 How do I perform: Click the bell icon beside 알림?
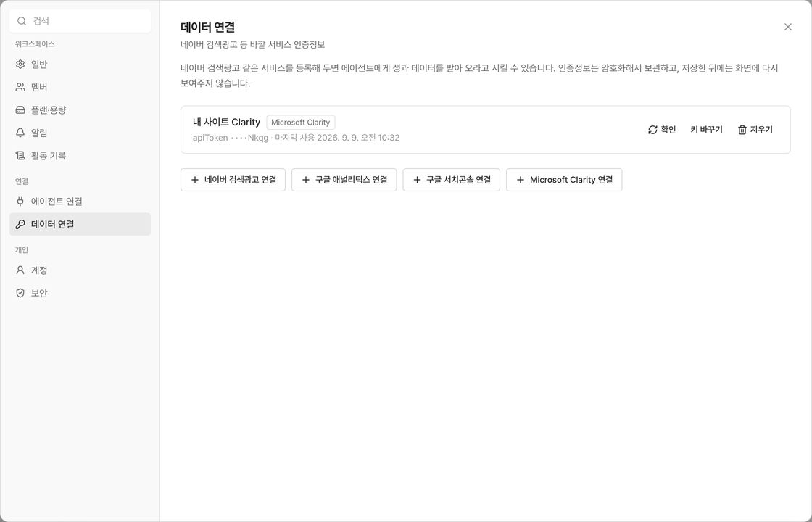(20, 133)
